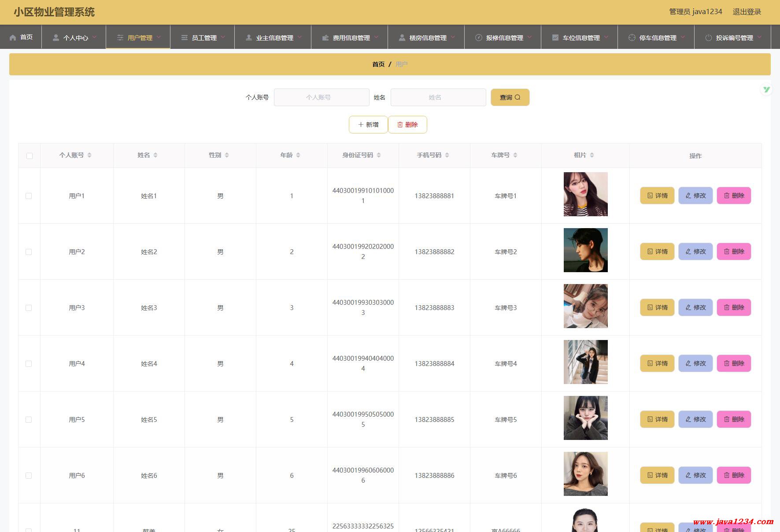
Task: Open the 投诉编号管理 menu
Action: [x=733, y=37]
